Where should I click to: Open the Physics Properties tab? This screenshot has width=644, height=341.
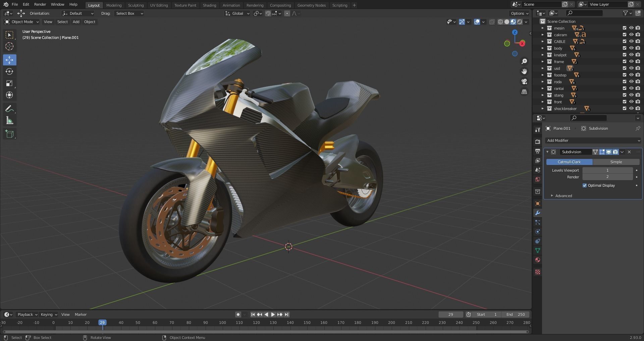point(538,232)
